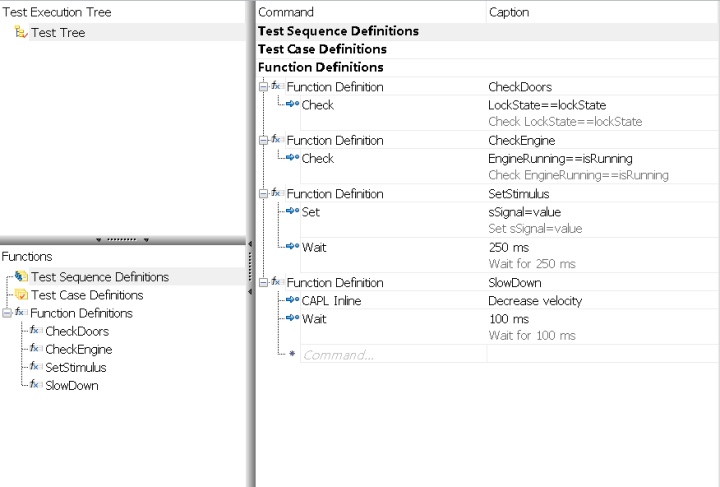Click the fx icon next to SetStimulus in Functions
This screenshot has width=720, height=487.
[36, 367]
